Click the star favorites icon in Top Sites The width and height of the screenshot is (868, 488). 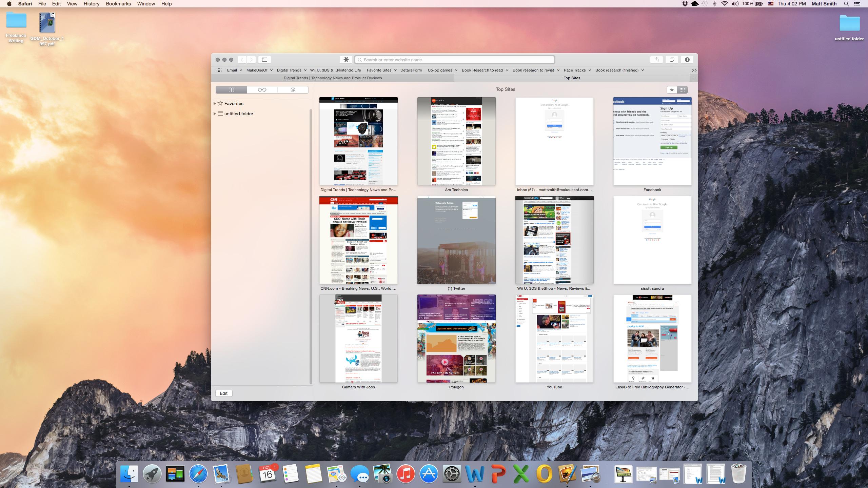[x=672, y=89]
